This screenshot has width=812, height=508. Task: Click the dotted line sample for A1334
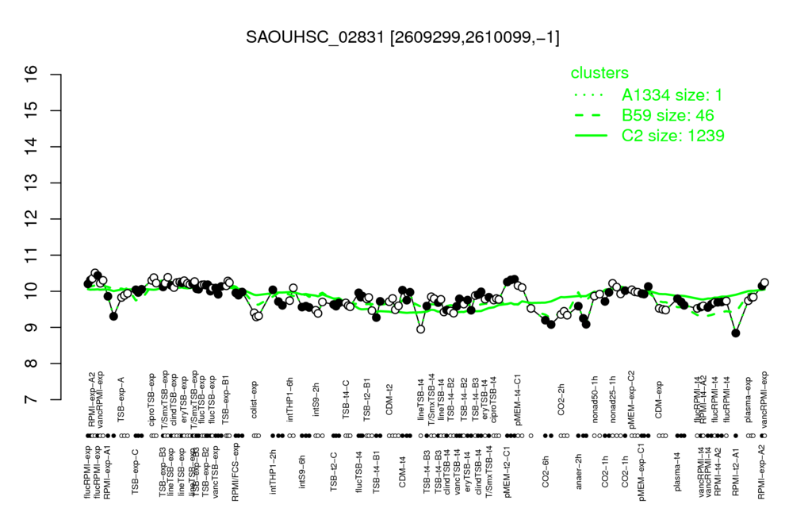(x=590, y=95)
